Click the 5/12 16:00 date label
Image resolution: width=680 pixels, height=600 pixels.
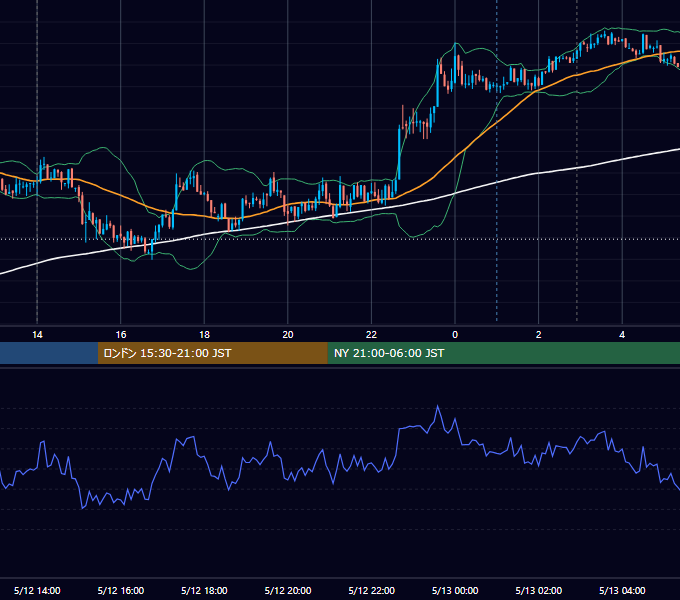tap(121, 590)
